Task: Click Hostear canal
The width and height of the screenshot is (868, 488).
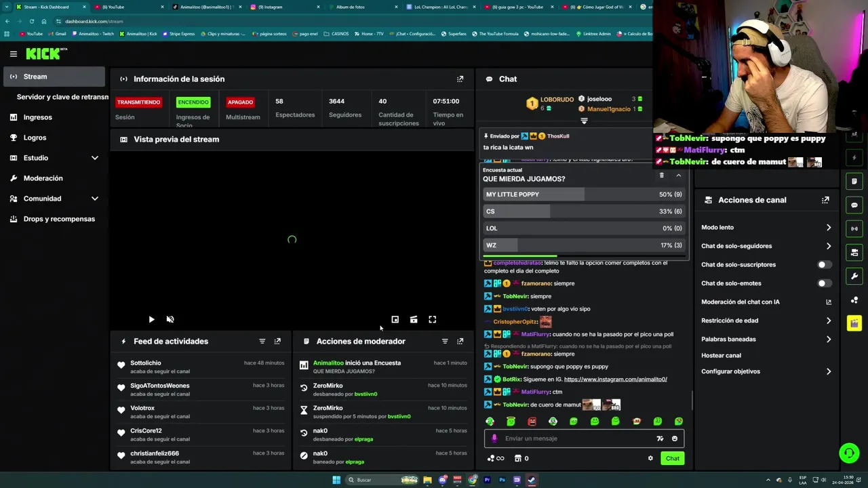Action: tap(721, 355)
